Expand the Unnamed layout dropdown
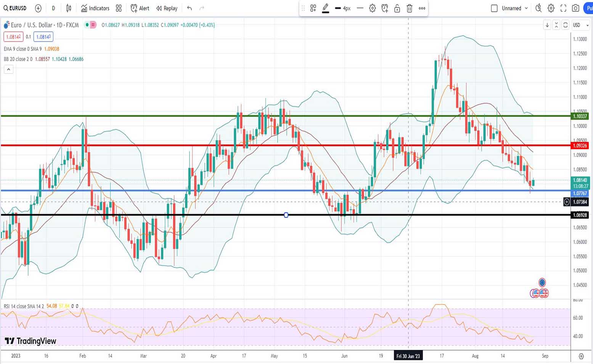593x364 pixels. point(526,8)
